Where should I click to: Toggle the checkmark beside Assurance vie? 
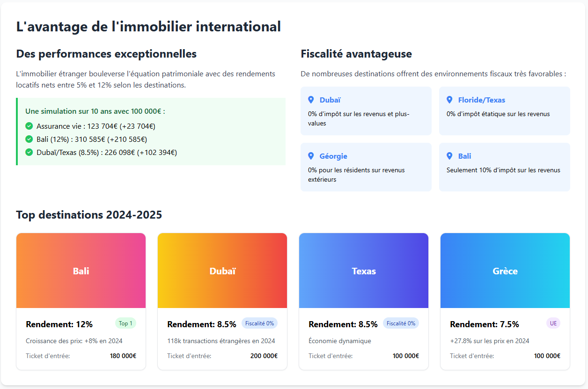(x=29, y=126)
